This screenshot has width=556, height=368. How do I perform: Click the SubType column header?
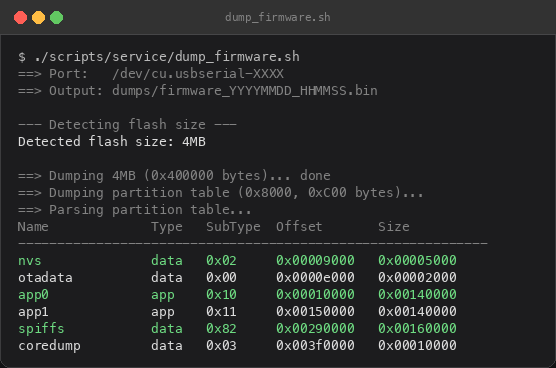[233, 227]
